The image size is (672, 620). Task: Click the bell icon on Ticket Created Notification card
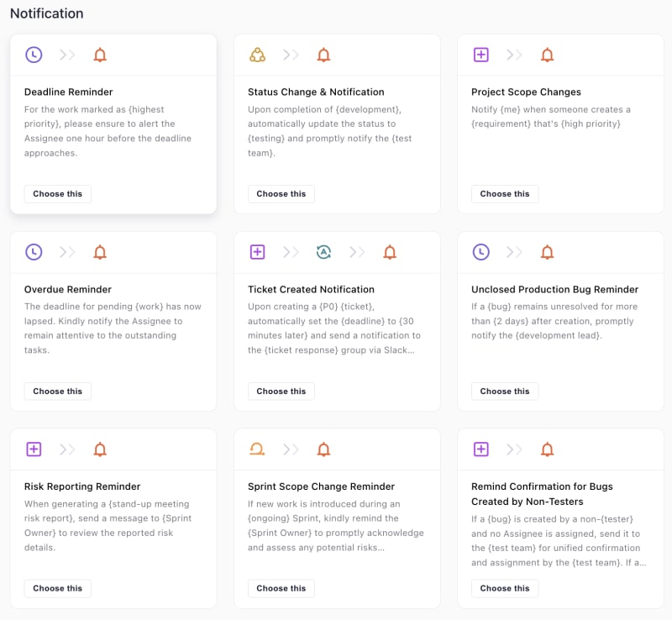pyautogui.click(x=390, y=252)
